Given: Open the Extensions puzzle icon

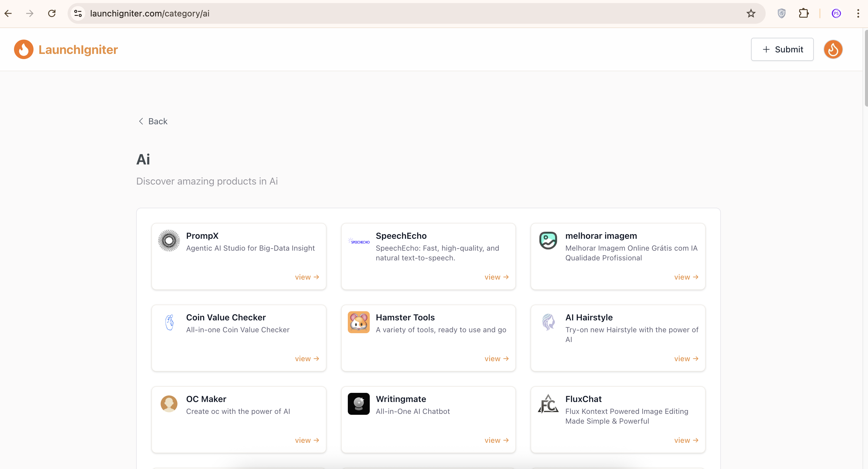Looking at the screenshot, I should tap(804, 13).
